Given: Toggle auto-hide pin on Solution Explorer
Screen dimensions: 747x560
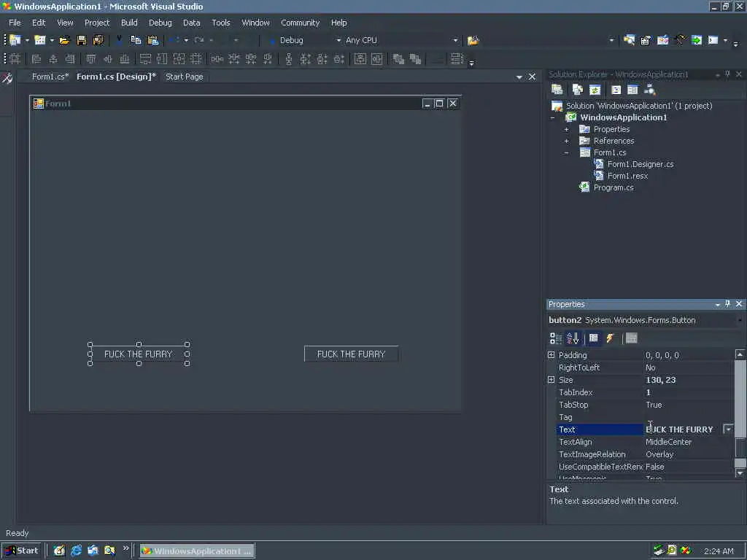Looking at the screenshot, I should [727, 74].
